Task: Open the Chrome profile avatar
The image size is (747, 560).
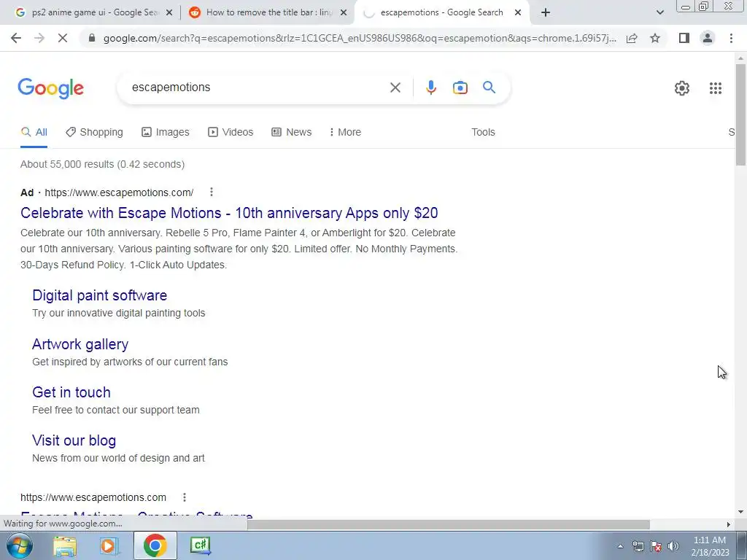Action: pos(708,38)
